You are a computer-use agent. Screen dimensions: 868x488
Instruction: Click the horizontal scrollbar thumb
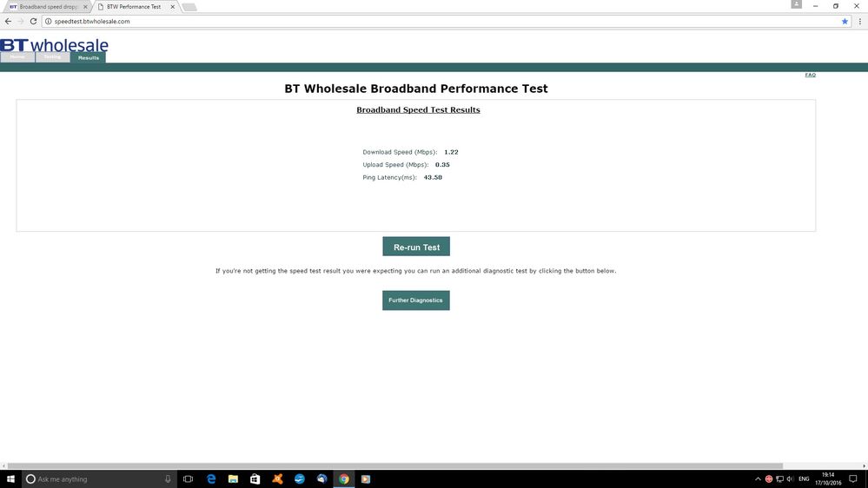click(x=395, y=466)
